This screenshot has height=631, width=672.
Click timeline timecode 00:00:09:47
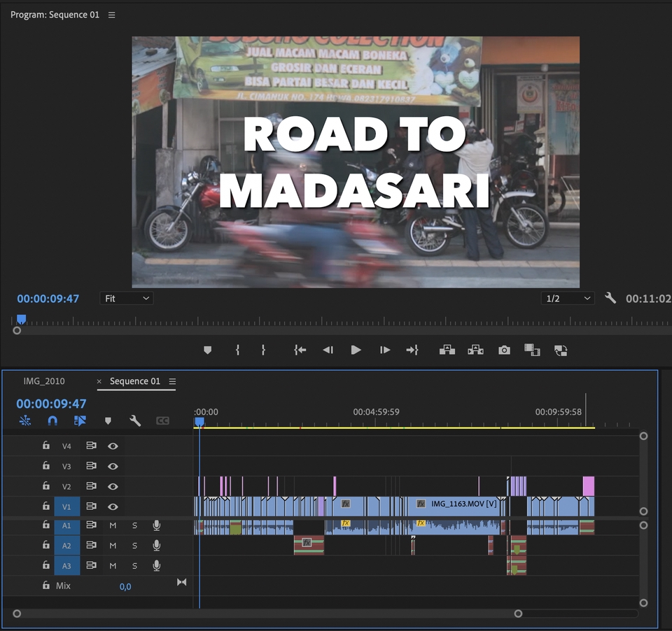coord(51,404)
